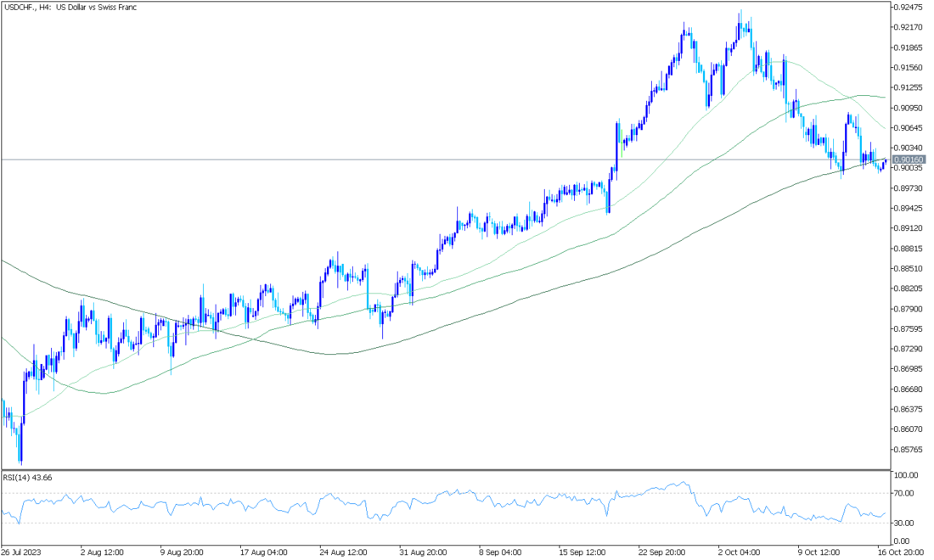Viewport: 934px width, 560px height.
Task: Click the 0.90340 price axis label
Action: click(x=909, y=148)
